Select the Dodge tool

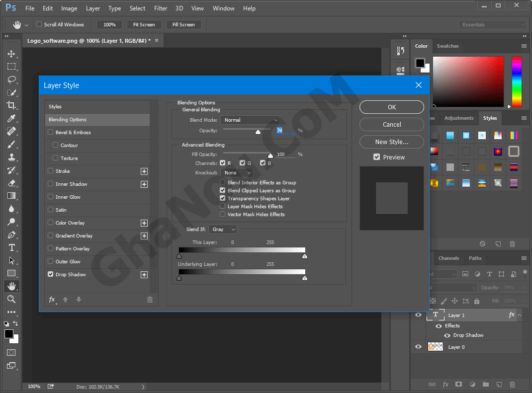coord(11,222)
